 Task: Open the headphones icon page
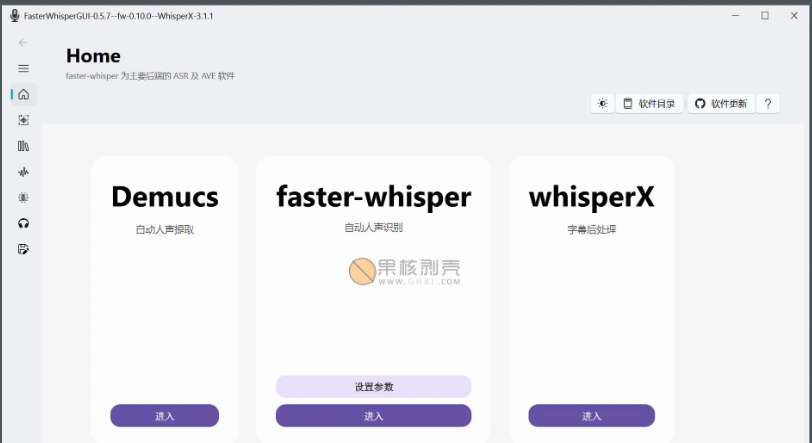click(x=23, y=223)
